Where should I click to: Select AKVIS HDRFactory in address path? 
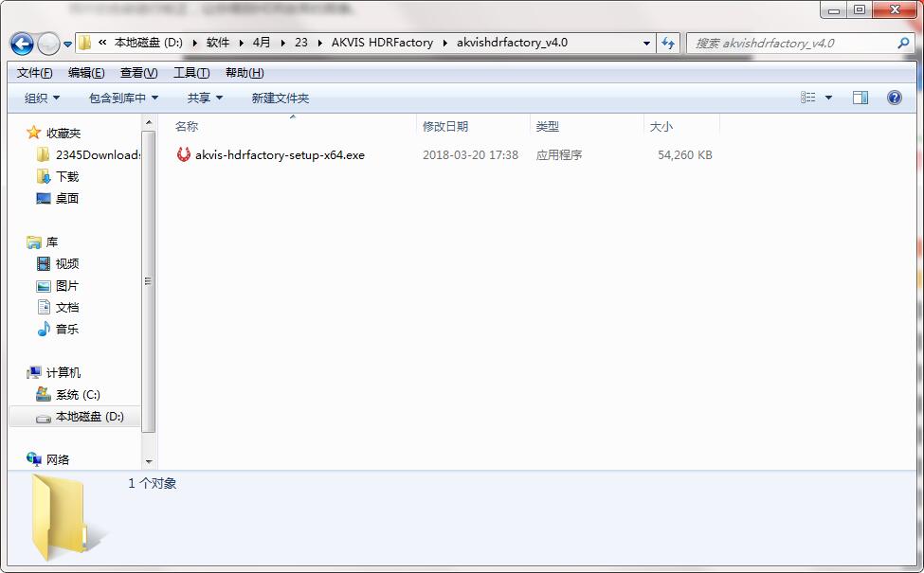click(382, 43)
